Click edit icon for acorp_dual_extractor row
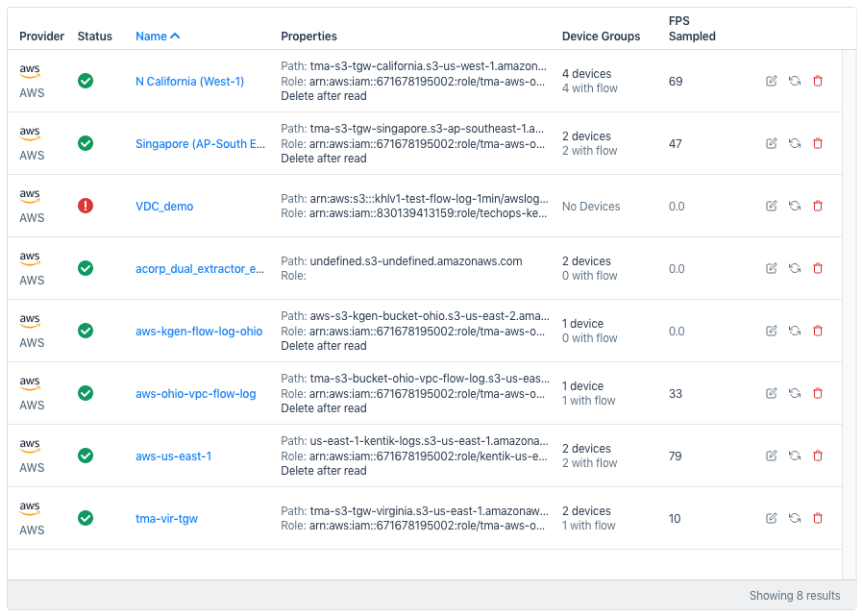Image resolution: width=863 pixels, height=616 pixels. (x=771, y=269)
